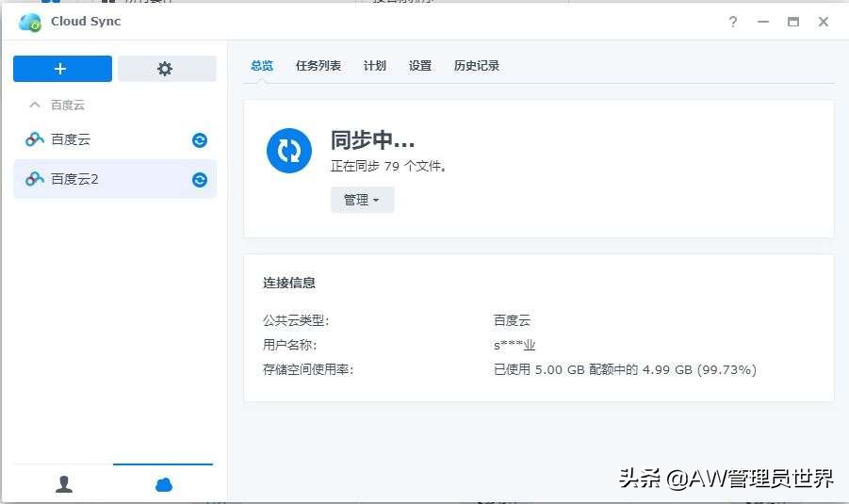Screen dimensions: 849x504
Task: Select the 百度云2 connection entry
Action: [115, 179]
